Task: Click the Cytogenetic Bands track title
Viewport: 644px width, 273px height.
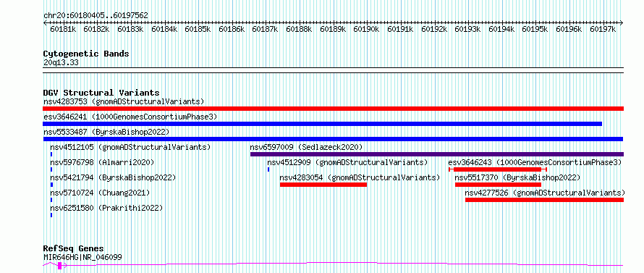Action: click(86, 54)
